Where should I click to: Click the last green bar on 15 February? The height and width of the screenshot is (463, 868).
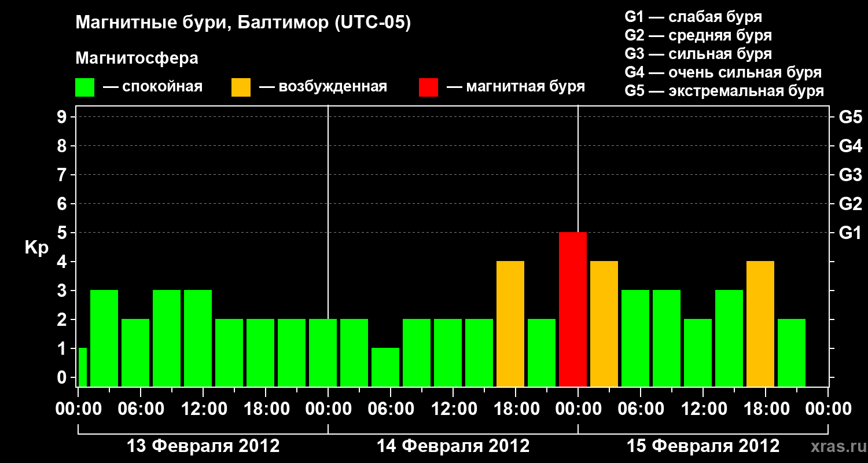click(x=792, y=352)
